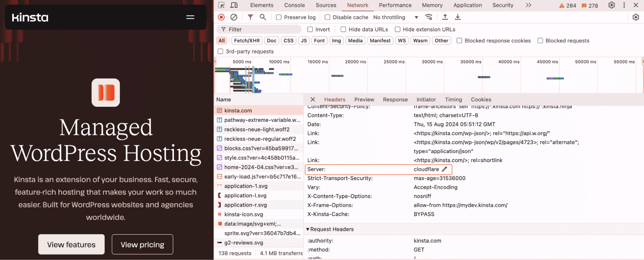Screen dimensions: 644x260
Task: Click the export HAR download icon
Action: 457,17
